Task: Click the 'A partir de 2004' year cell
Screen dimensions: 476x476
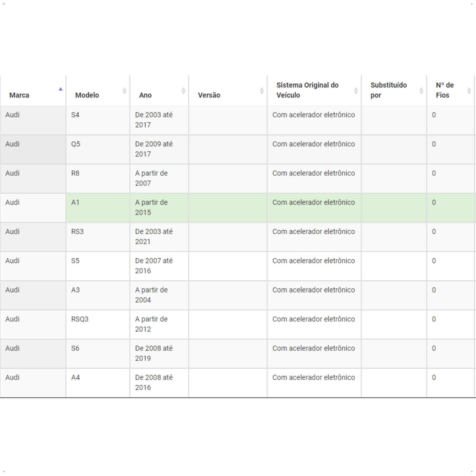Action: click(159, 295)
